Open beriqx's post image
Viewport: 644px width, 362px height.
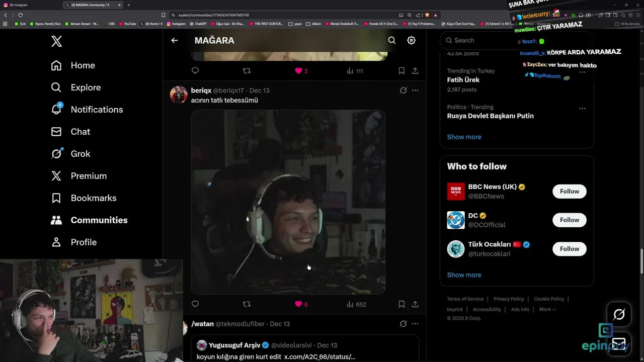click(288, 202)
